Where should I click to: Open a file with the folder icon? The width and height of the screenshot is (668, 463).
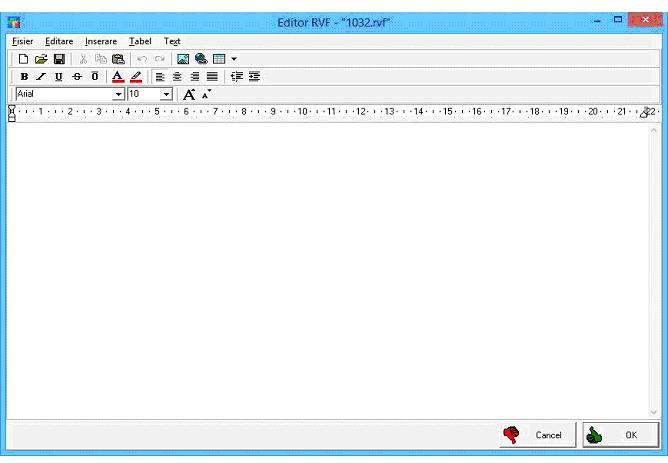[41, 59]
